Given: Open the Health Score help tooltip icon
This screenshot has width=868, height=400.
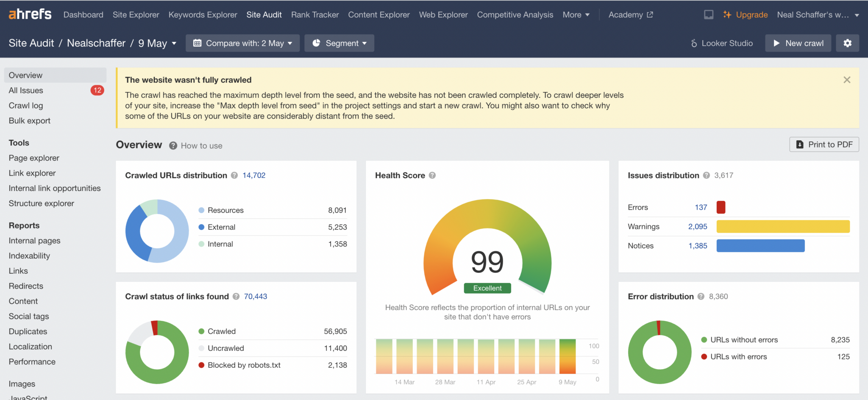Looking at the screenshot, I should (432, 175).
